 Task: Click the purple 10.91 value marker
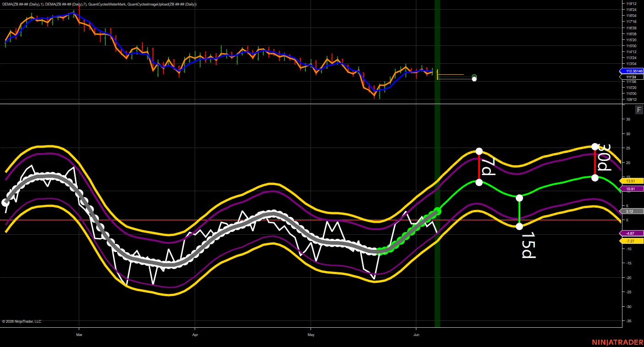click(632, 189)
